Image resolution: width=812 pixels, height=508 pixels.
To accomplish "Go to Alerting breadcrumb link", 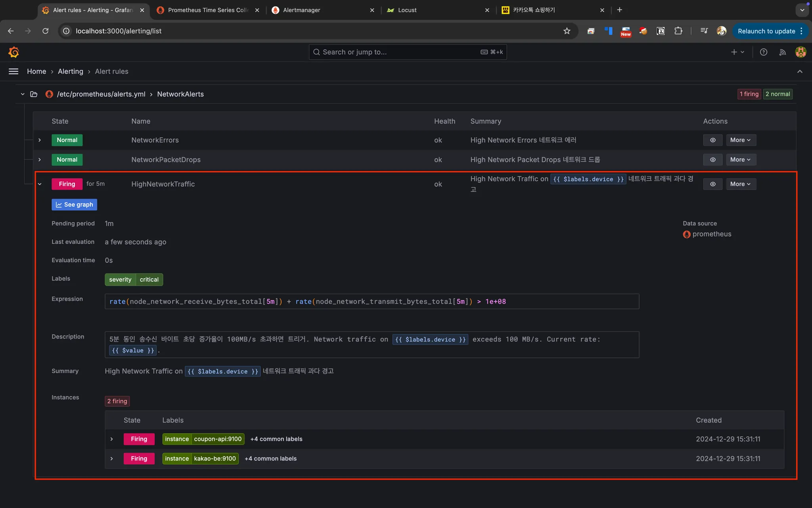I will (71, 71).
